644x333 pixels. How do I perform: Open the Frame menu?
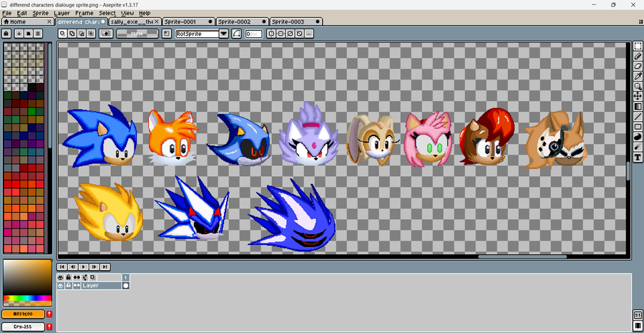[84, 13]
